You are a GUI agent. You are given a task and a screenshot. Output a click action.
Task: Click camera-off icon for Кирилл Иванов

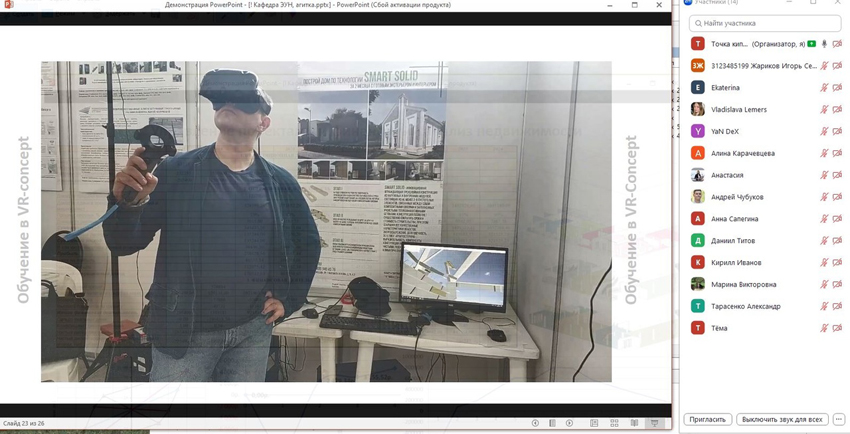(838, 262)
